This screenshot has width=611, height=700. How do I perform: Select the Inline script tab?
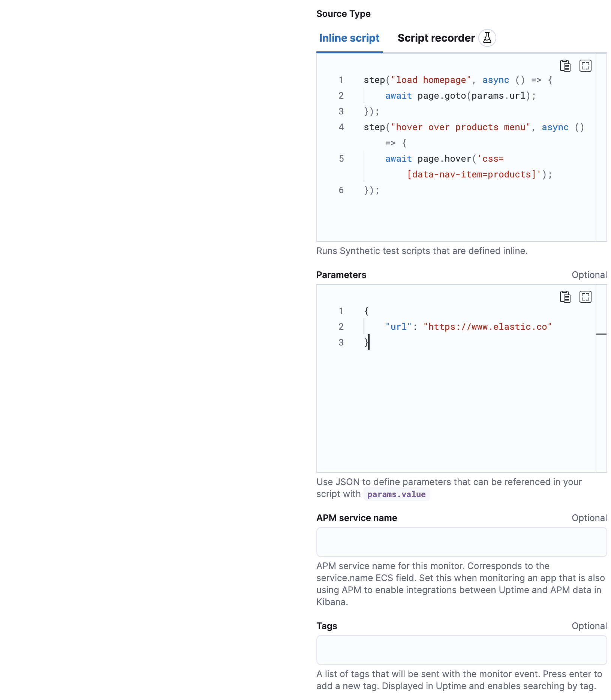349,38
